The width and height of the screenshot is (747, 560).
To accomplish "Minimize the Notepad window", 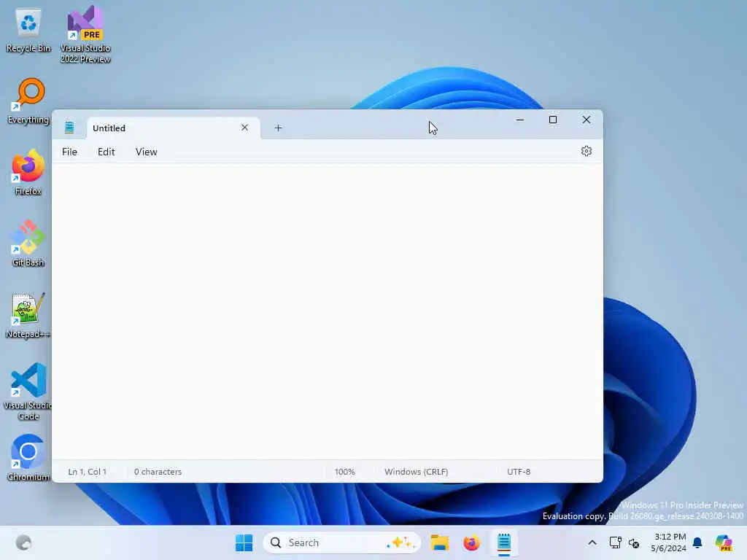I will 519,120.
